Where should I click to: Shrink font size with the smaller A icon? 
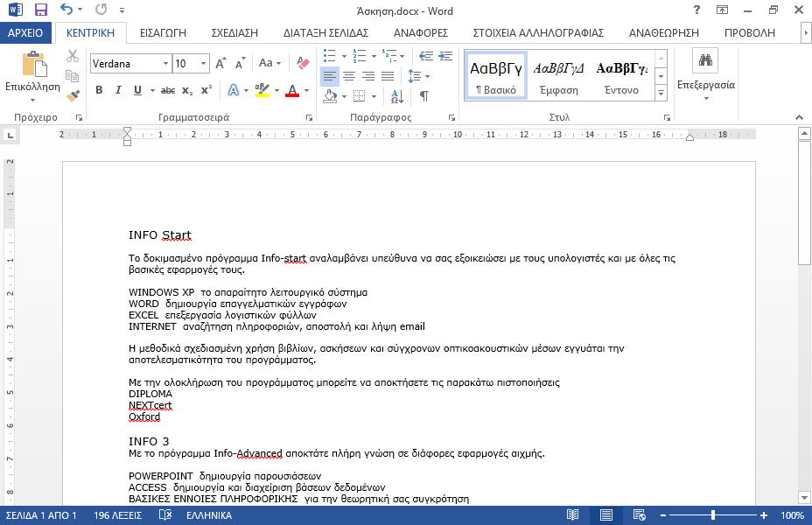[x=240, y=63]
